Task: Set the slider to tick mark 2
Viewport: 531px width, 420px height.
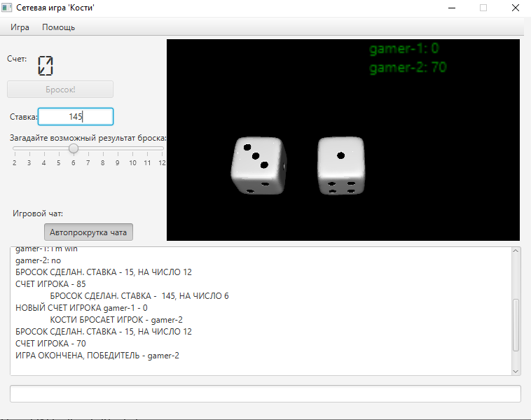Action: click(15, 148)
